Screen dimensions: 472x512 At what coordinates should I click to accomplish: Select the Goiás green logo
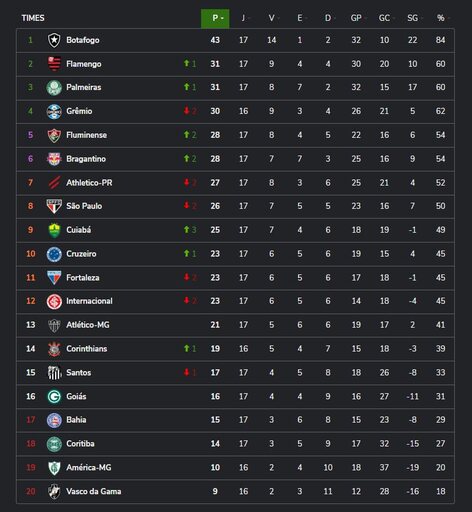[54, 396]
